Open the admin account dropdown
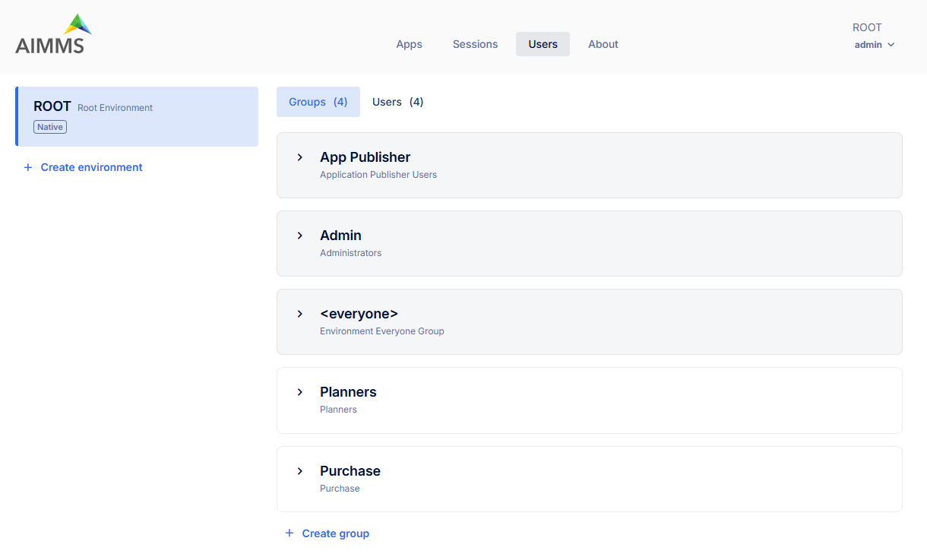927x560 pixels. click(874, 44)
